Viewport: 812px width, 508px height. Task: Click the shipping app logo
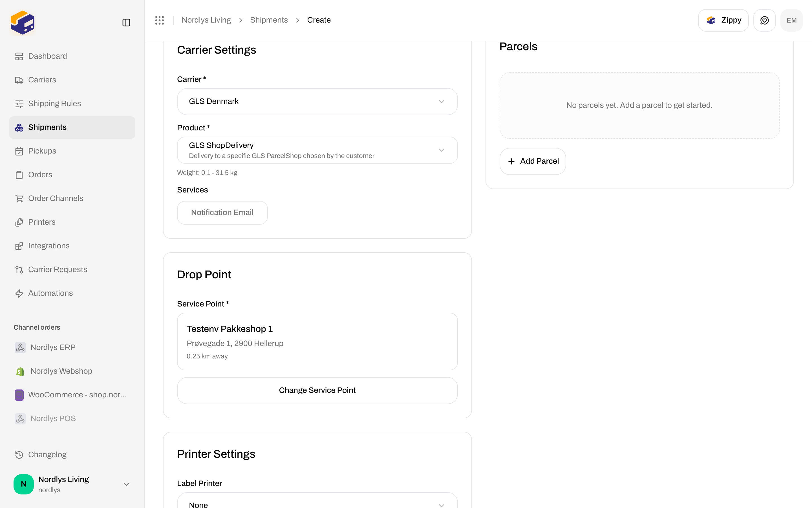[x=23, y=23]
